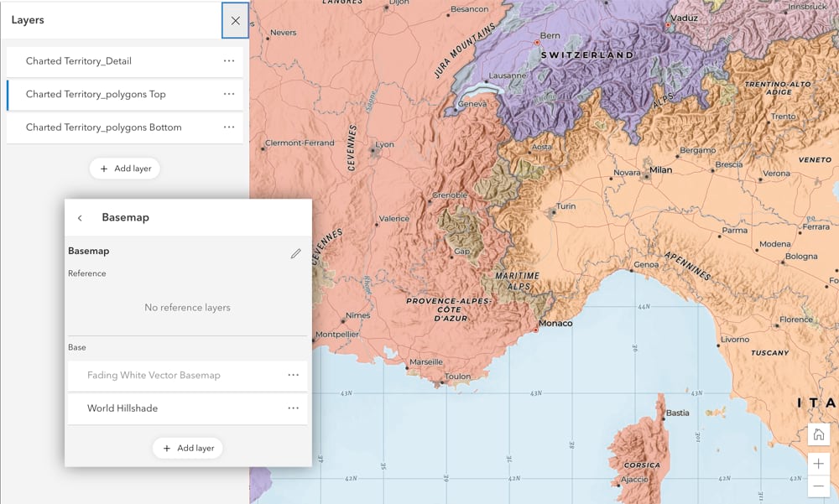Open options for Charted Territory_Detail layer
The image size is (839, 504).
point(229,61)
